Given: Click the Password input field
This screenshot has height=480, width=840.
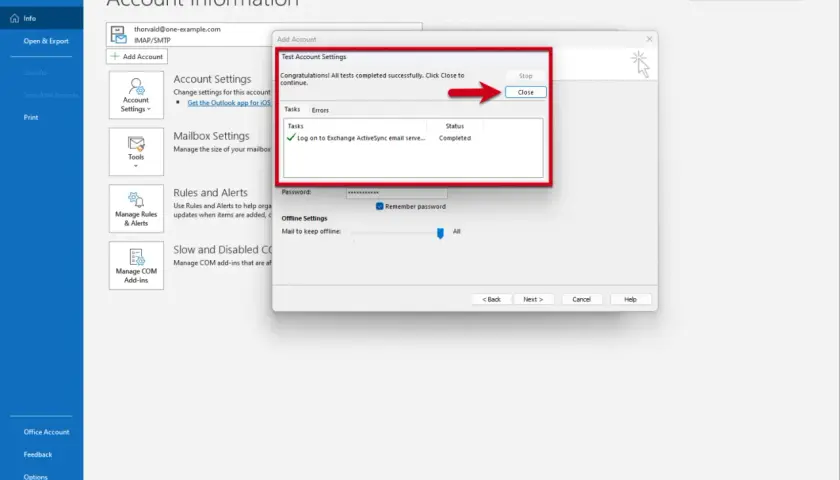Looking at the screenshot, I should coord(396,192).
